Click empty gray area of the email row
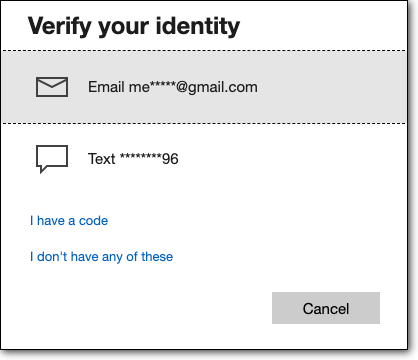Screen dimensions: 418x360 coord(330,87)
